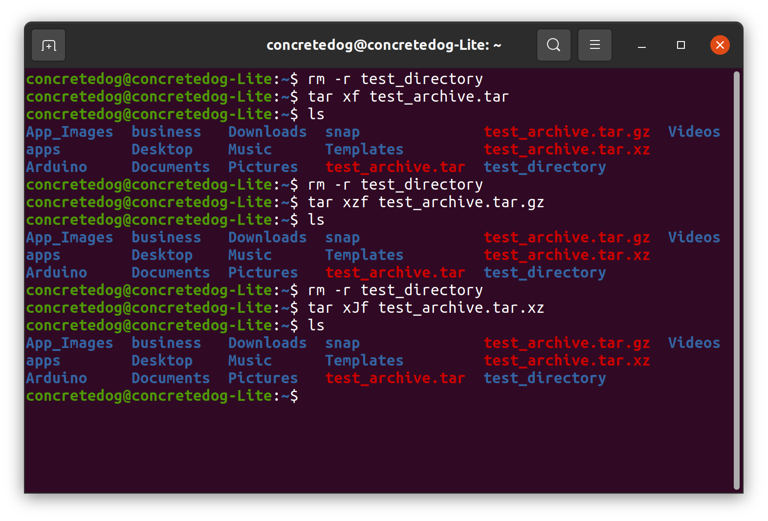Click "test_directory" in the last ls listing
Image resolution: width=768 pixels, height=521 pixels.
tap(544, 378)
